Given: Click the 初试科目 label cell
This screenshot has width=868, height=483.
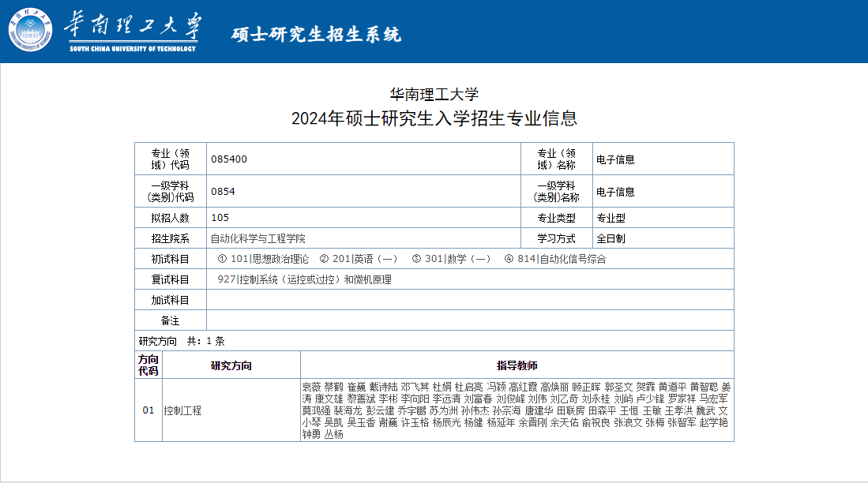Looking at the screenshot, I should [171, 259].
